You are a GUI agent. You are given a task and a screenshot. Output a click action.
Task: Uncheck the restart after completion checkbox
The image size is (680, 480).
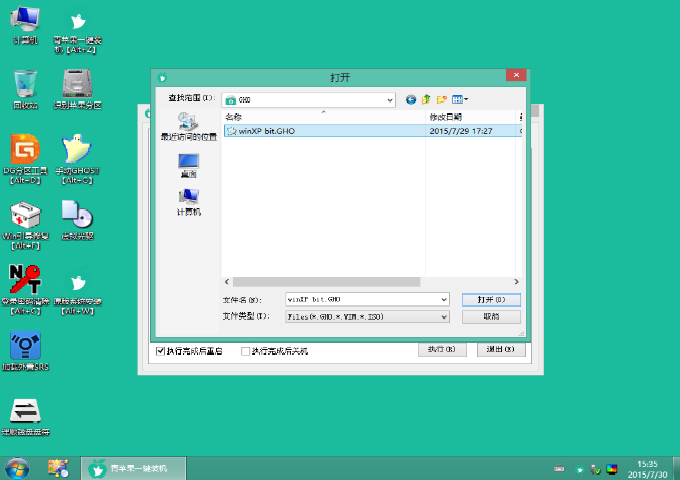(160, 351)
